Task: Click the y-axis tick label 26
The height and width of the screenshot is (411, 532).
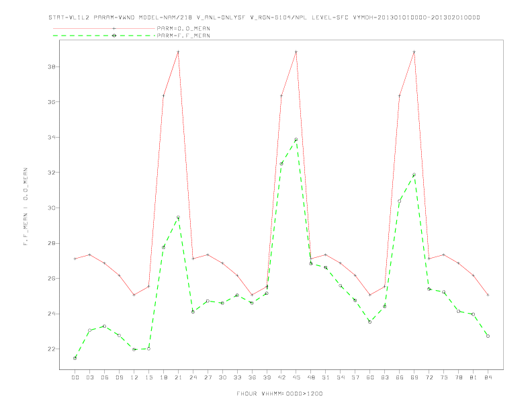Action: [x=52, y=279]
